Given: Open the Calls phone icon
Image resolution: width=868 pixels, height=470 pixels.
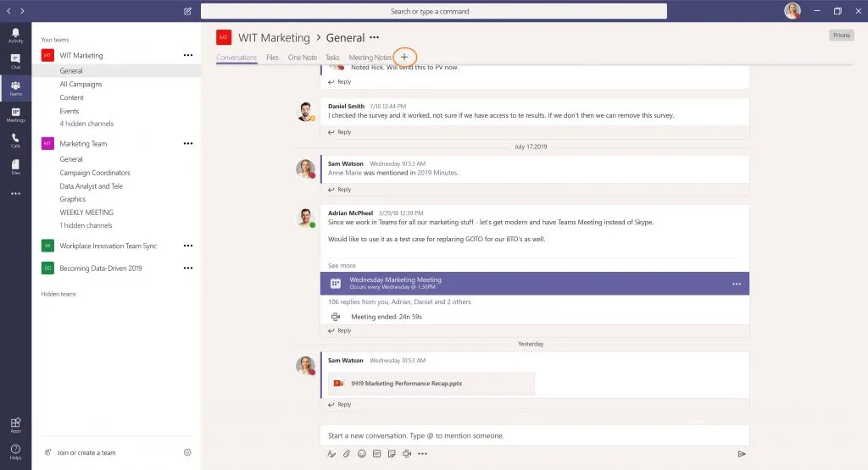Looking at the screenshot, I should 15,141.
